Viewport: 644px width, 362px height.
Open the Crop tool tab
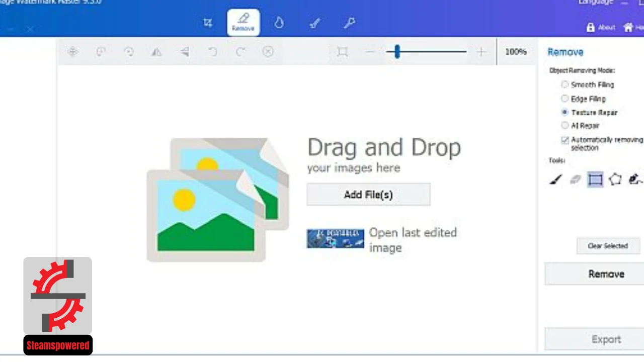(x=208, y=23)
